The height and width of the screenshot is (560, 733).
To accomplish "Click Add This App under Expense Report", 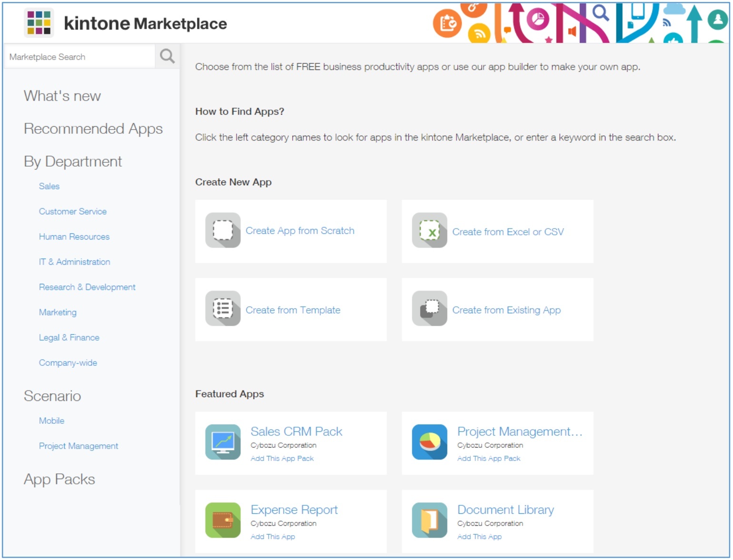I will pyautogui.click(x=273, y=537).
